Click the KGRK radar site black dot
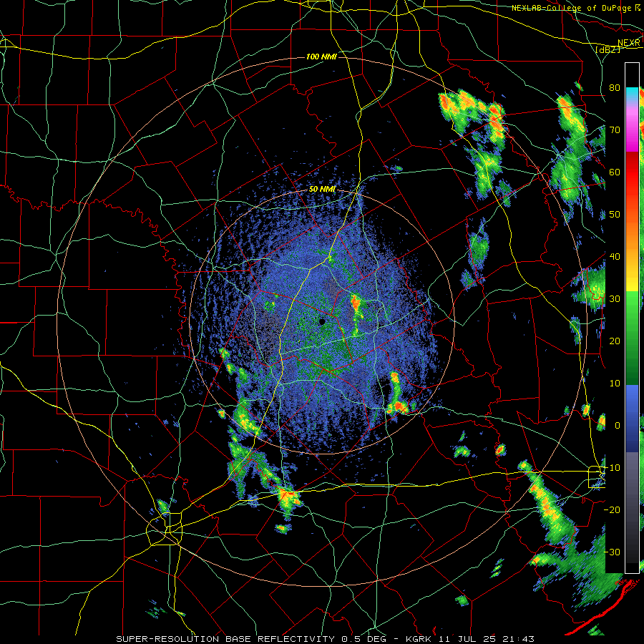The width and height of the screenshot is (644, 644). click(322, 321)
